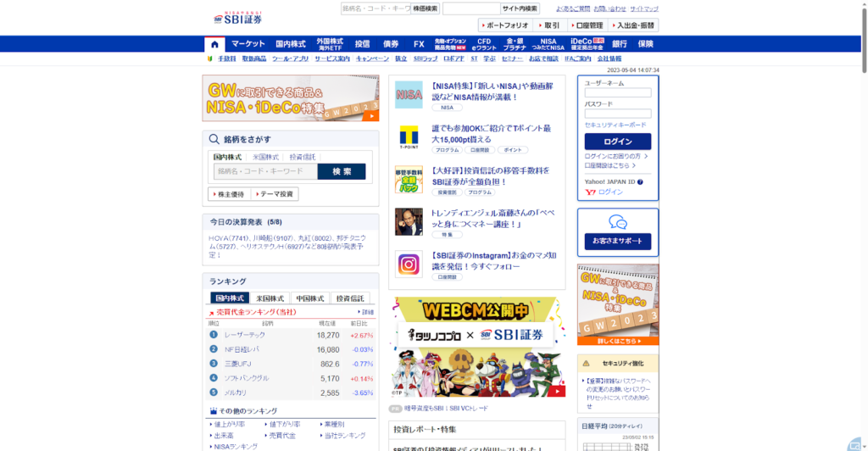The height and width of the screenshot is (451, 868).
Task: Click the テーマ投資 button
Action: [275, 194]
